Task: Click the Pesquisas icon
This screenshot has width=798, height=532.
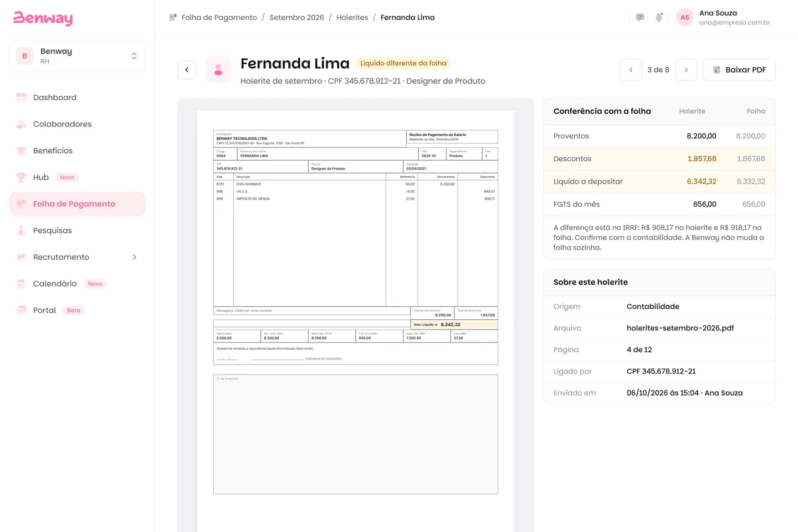Action: (x=21, y=231)
